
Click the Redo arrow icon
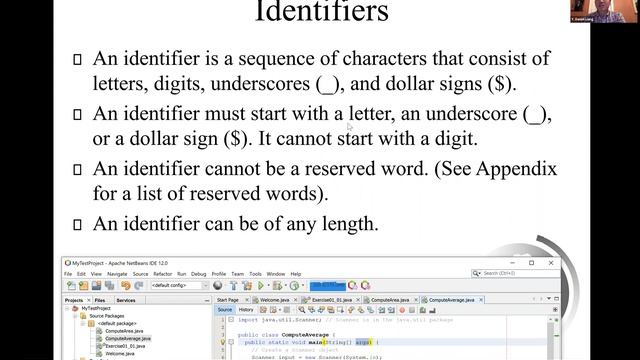[139, 285]
